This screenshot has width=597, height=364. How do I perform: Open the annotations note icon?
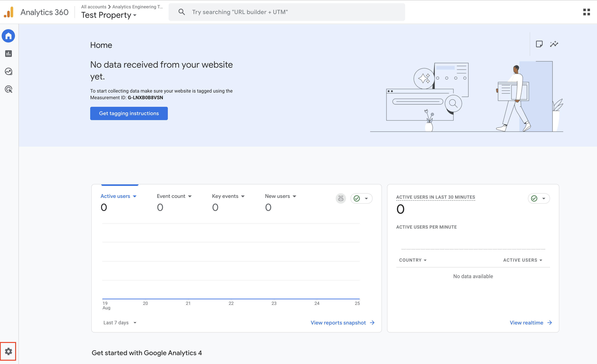point(539,44)
